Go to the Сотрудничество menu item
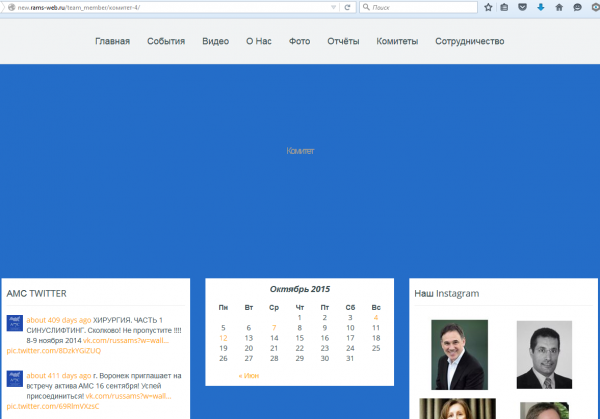Image resolution: width=600 pixels, height=419 pixels. click(470, 41)
